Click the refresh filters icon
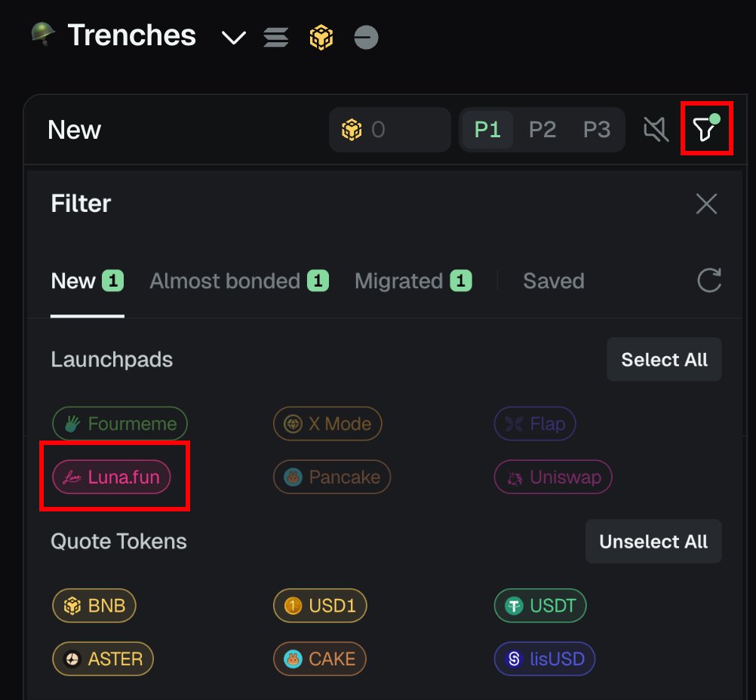Viewport: 756px width, 700px height. [x=708, y=281]
